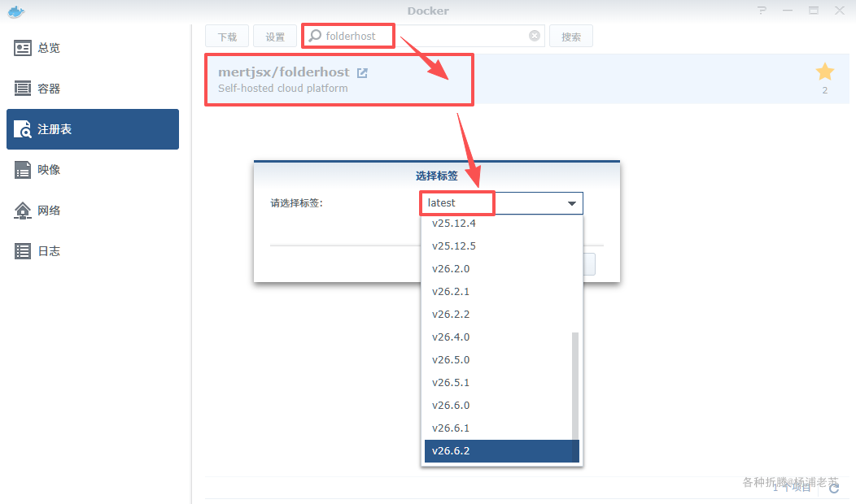Choose tag v26.2.1

[502, 292]
